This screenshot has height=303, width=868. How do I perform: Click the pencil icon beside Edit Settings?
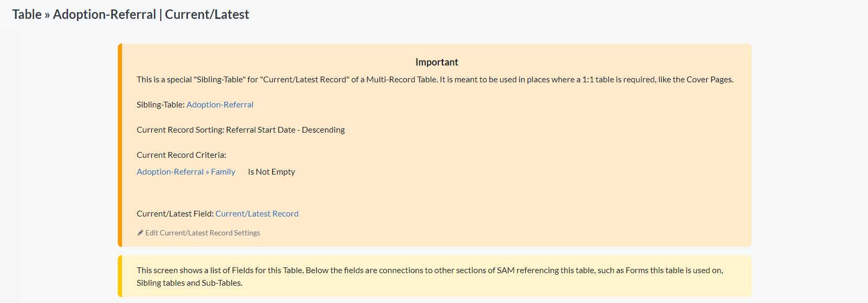[x=140, y=233]
